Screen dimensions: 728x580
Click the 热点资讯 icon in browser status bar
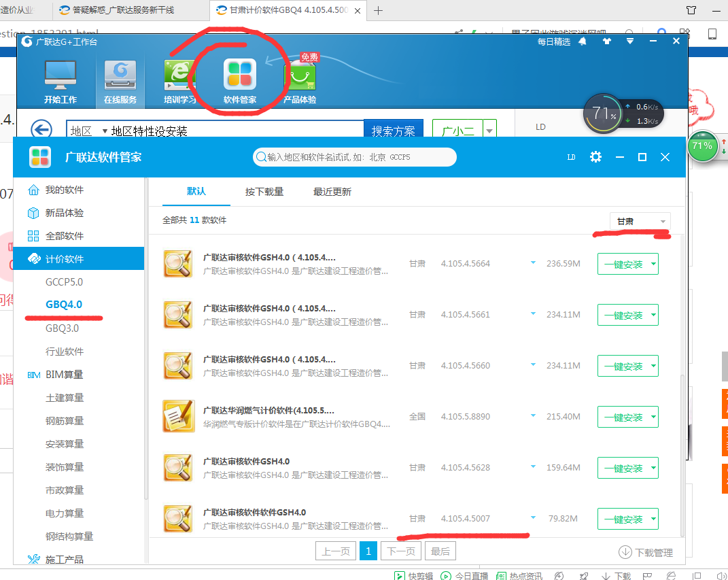click(501, 576)
